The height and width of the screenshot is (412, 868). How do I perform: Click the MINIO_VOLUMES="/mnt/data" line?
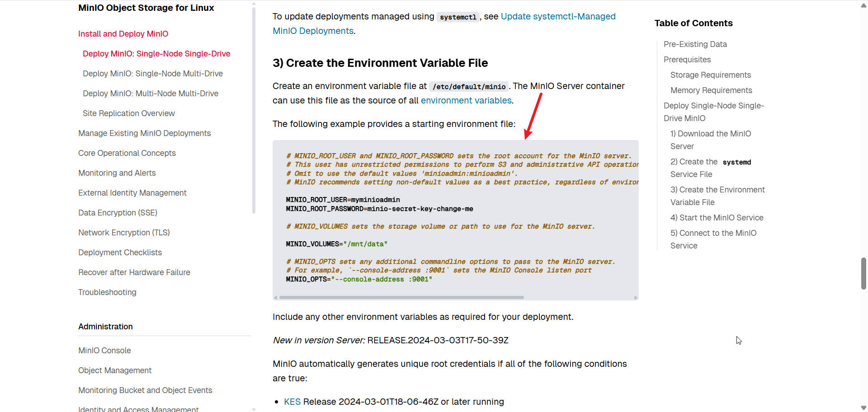[336, 244]
